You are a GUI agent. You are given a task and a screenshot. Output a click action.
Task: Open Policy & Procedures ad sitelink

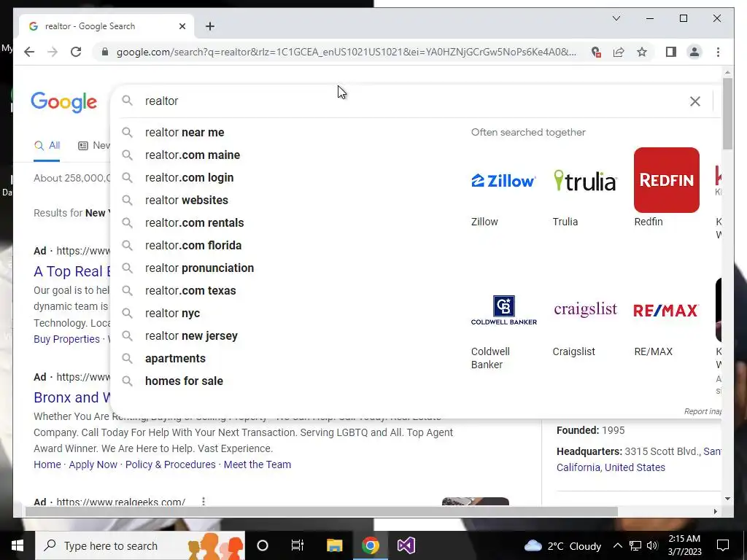170,464
